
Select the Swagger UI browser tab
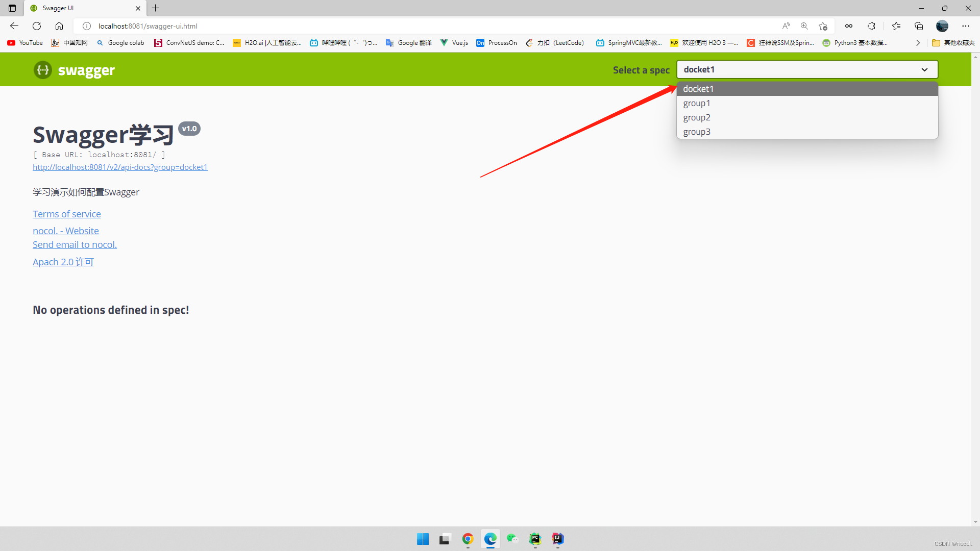coord(85,8)
